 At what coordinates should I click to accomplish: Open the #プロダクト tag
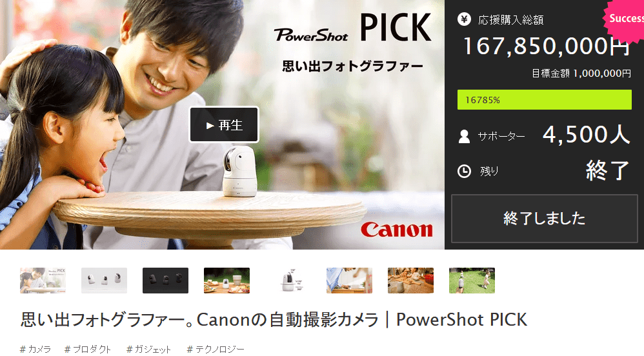tap(88, 350)
